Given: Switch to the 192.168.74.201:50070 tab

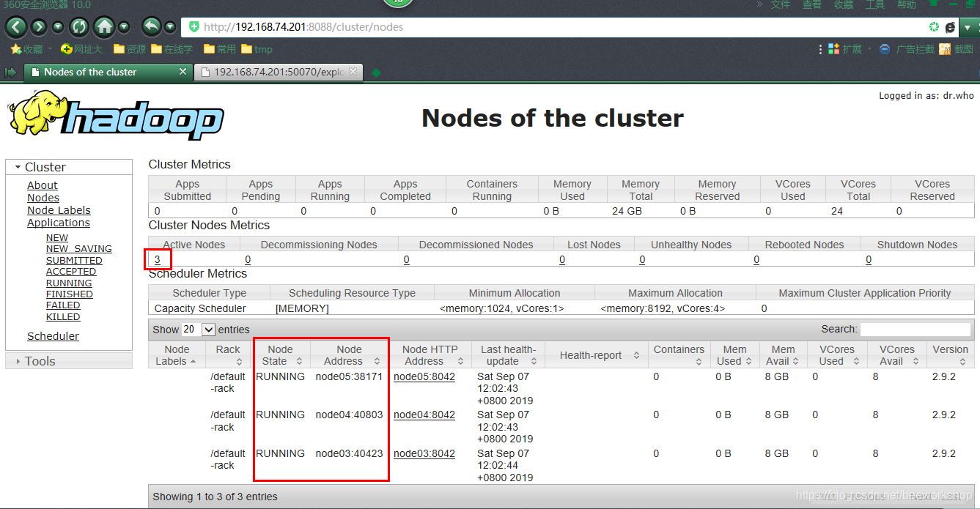Looking at the screenshot, I should coord(279,72).
